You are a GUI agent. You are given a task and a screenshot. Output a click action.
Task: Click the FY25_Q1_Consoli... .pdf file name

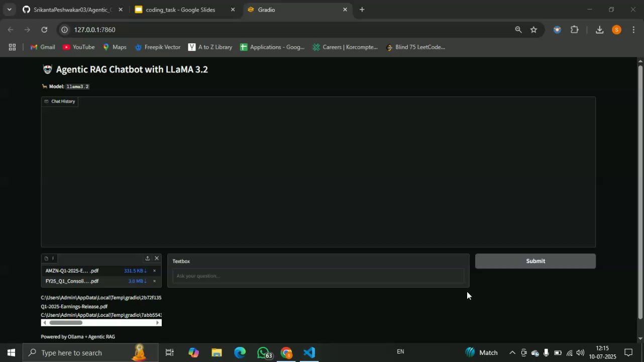(x=72, y=282)
